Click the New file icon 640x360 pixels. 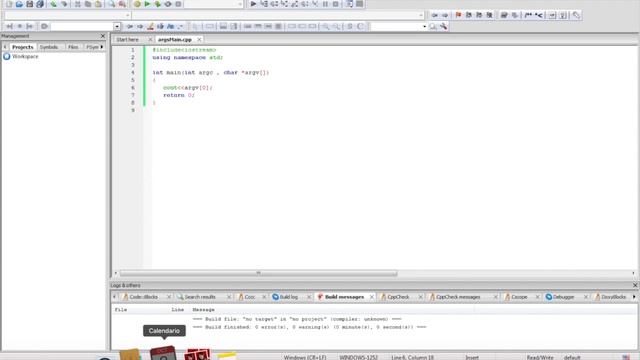click(x=9, y=4)
